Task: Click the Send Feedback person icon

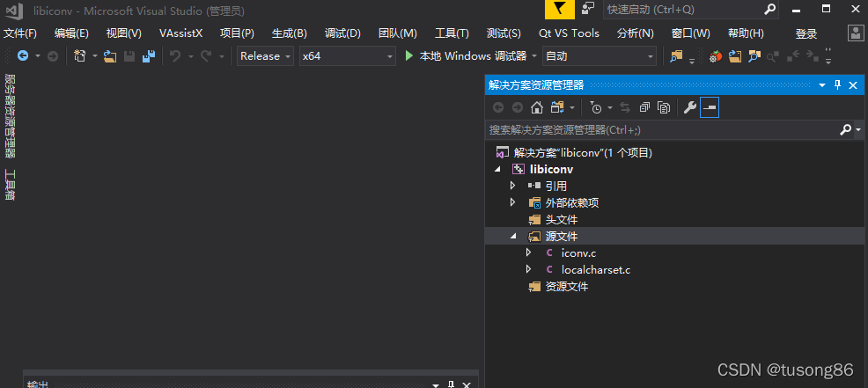Action: click(x=588, y=8)
